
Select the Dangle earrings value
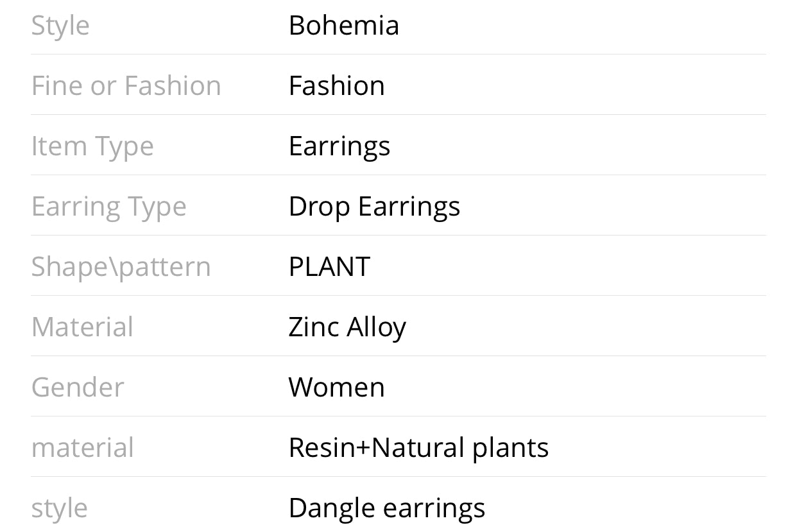[x=387, y=509]
